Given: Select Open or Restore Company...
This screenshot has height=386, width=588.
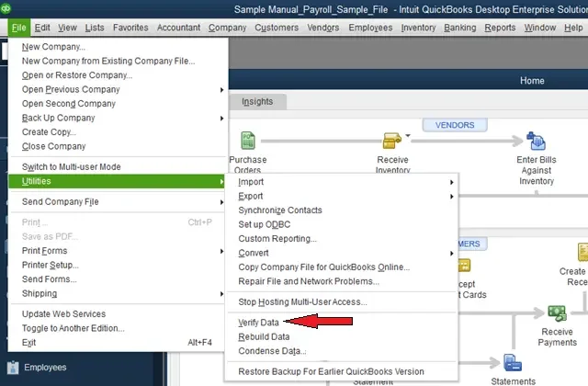Looking at the screenshot, I should (x=118, y=75).
